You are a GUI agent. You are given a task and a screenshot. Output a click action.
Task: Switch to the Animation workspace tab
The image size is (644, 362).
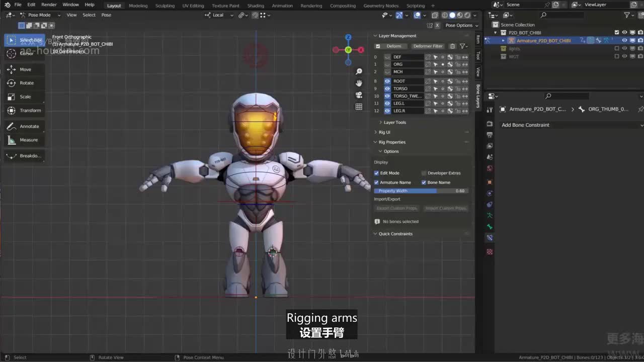tap(282, 6)
